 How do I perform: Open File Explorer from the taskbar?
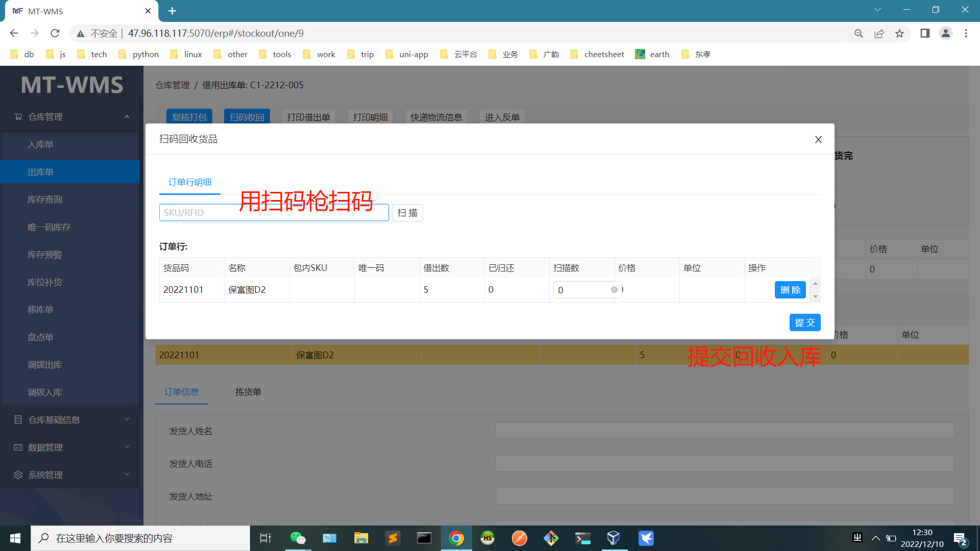(361, 538)
